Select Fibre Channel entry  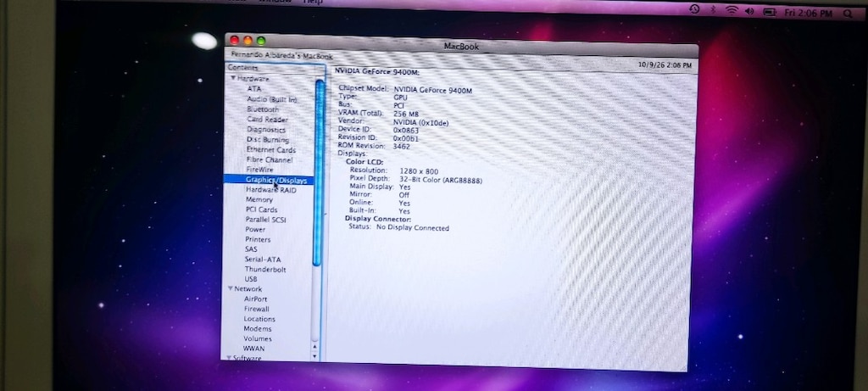click(x=270, y=159)
